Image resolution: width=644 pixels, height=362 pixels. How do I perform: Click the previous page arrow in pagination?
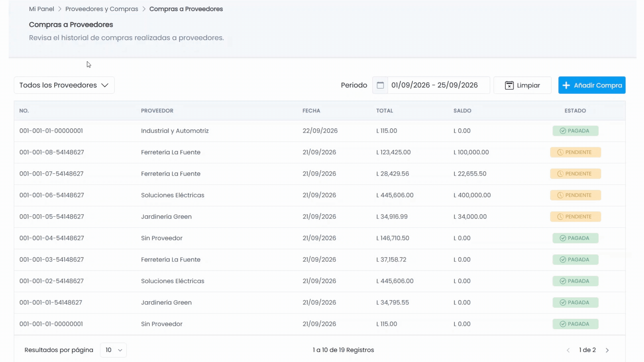click(x=568, y=350)
